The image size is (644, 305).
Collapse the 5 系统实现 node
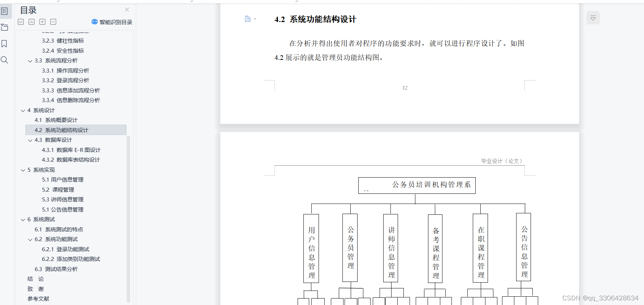coord(23,170)
